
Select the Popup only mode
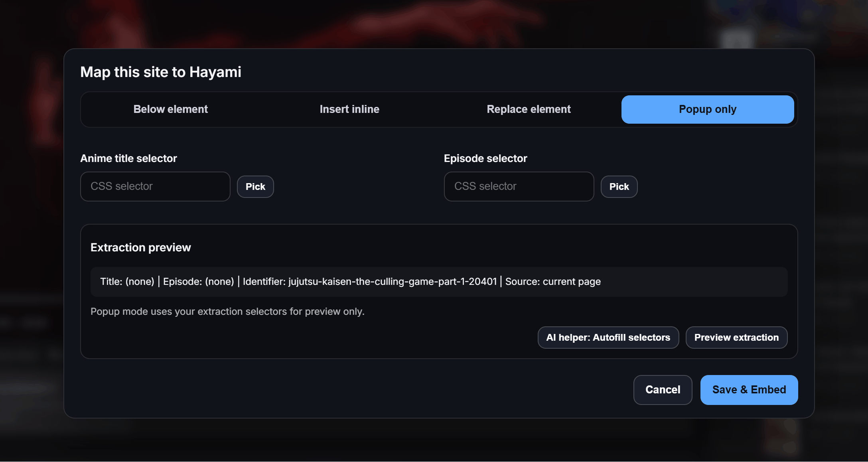[x=708, y=109]
